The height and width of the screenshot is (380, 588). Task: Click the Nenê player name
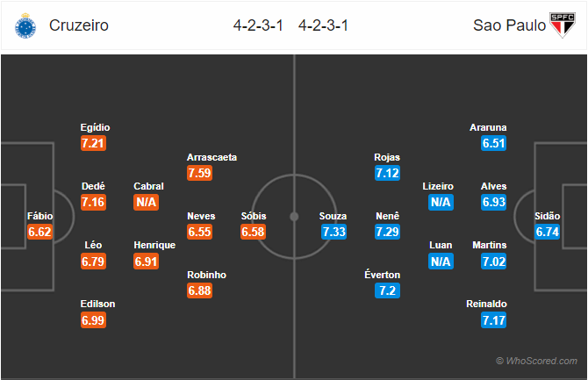tap(387, 216)
